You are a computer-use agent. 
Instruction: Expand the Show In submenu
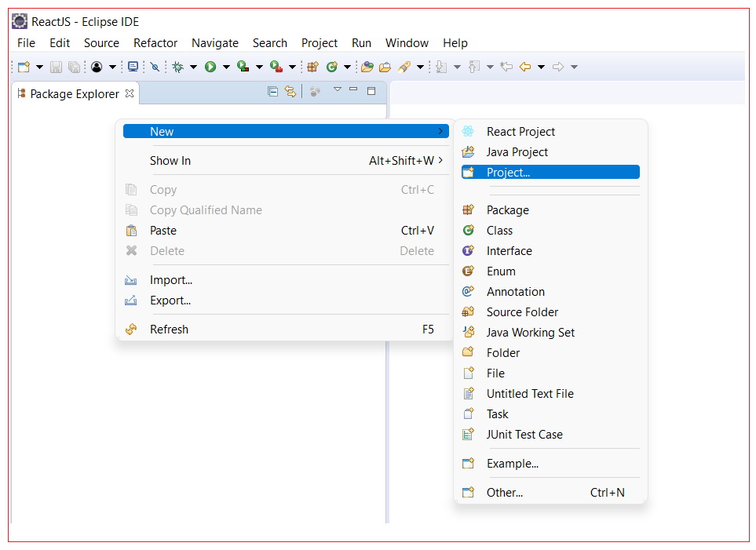click(286, 161)
